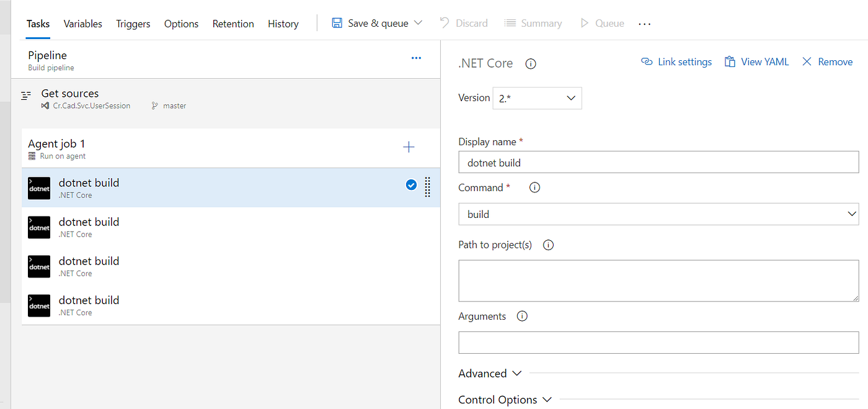Click inside the Display name input field

(658, 162)
